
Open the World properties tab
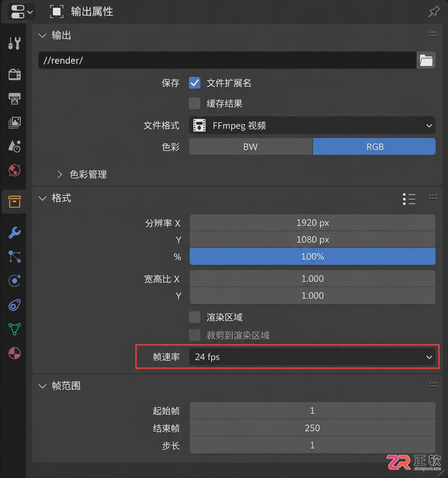(14, 170)
